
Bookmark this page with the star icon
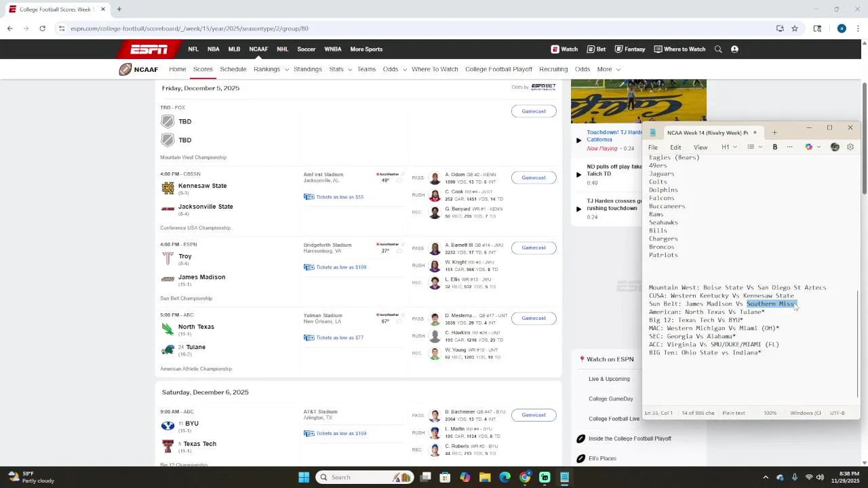(795, 28)
